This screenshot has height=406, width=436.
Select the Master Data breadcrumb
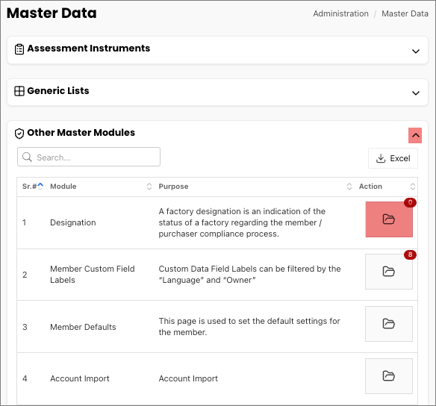405,14
